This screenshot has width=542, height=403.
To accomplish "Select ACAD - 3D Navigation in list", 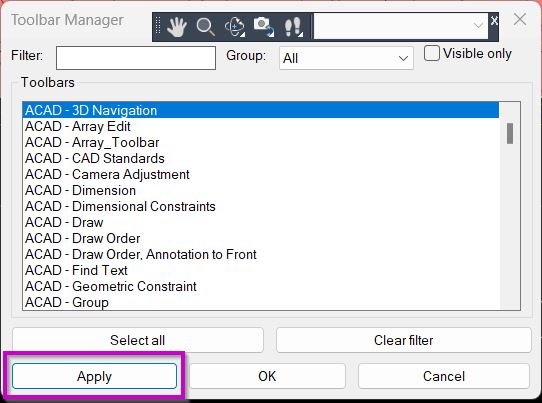I will (x=261, y=110).
